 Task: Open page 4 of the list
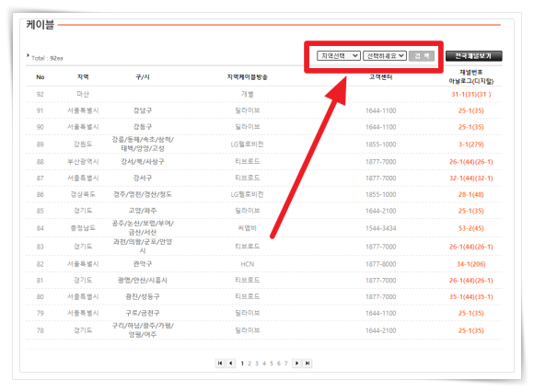point(264,363)
